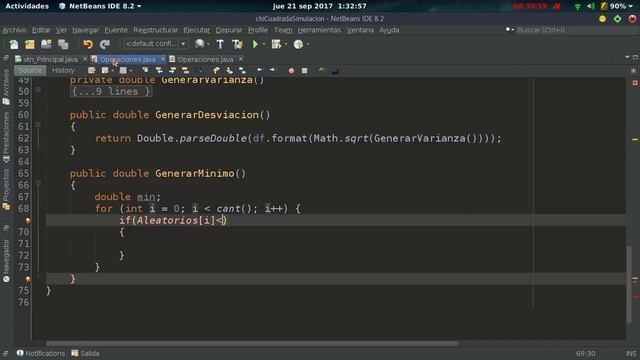Click the Build Project hammer icon
Screen dimensions: 640x360
tap(220, 44)
